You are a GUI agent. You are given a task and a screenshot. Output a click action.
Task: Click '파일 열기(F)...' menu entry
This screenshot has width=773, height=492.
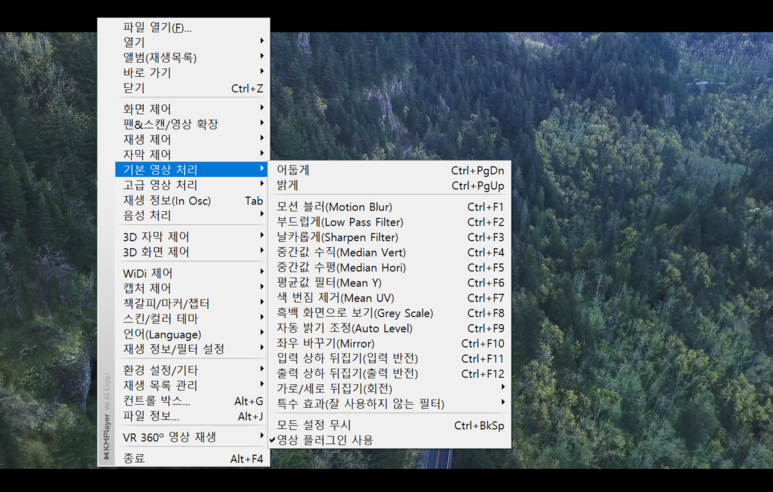click(x=191, y=27)
